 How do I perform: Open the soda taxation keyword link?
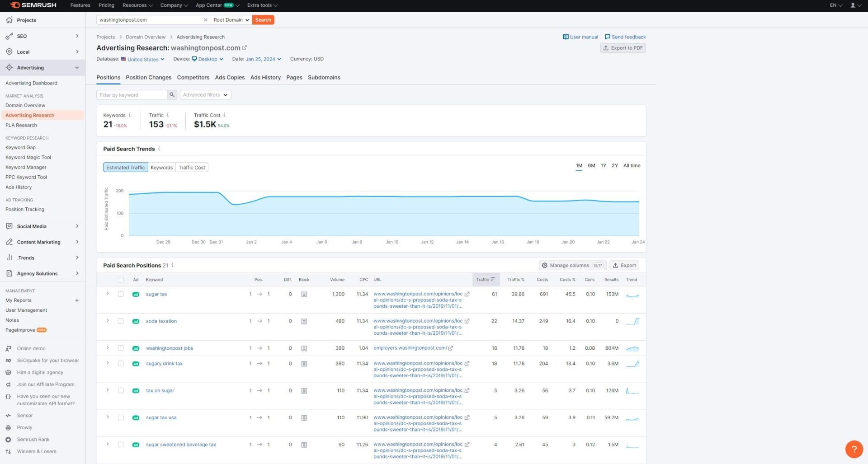coord(161,321)
